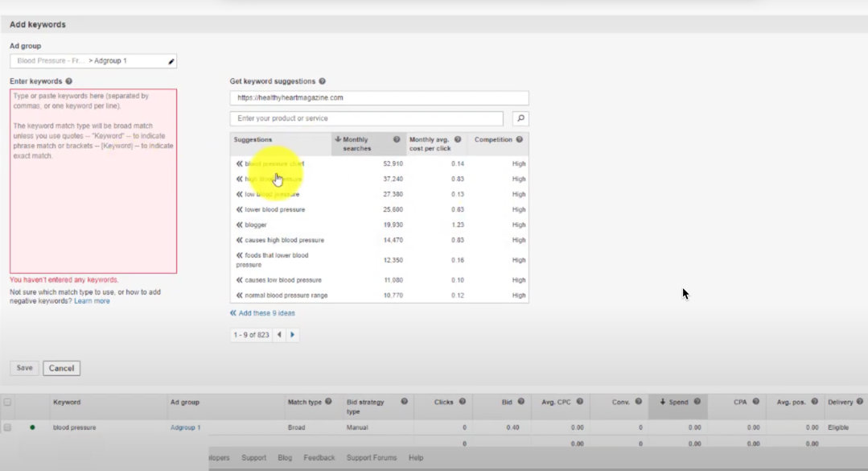Click the 'Broad' match type cell
The image size is (868, 471).
[x=296, y=428]
